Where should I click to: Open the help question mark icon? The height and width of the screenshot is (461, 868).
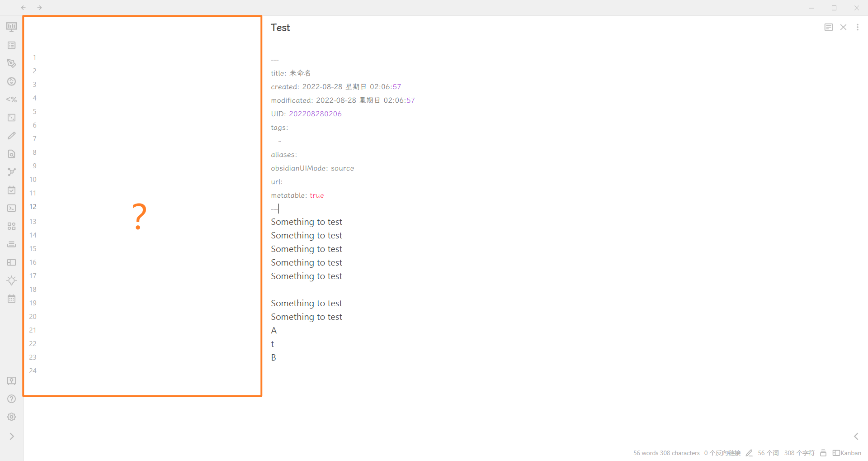[x=11, y=399]
